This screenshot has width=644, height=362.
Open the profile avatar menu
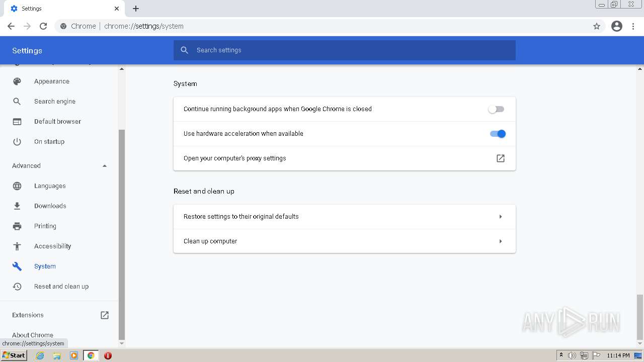coord(617,26)
